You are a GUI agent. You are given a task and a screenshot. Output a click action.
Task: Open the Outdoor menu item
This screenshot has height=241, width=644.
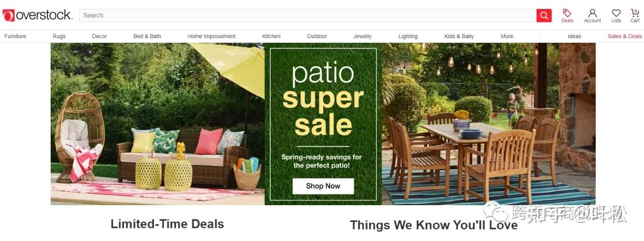tap(317, 36)
